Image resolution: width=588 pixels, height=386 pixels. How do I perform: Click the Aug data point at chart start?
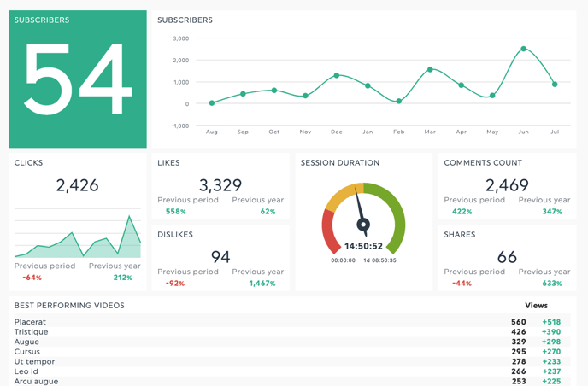pos(212,103)
